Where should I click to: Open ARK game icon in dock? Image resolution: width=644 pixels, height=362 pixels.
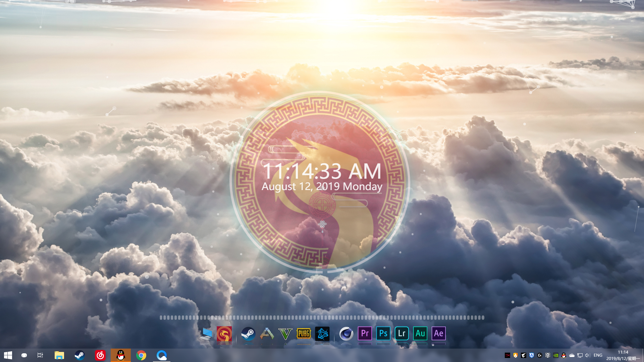pyautogui.click(x=267, y=334)
